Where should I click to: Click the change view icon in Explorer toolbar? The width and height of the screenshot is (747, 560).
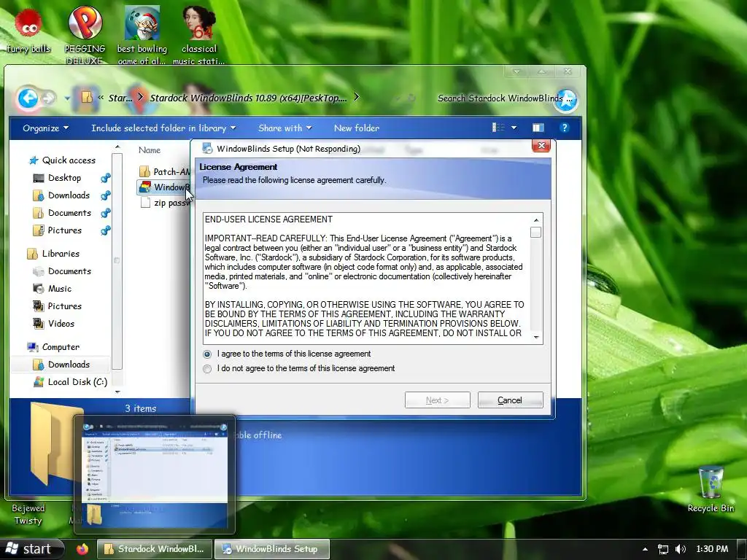point(498,128)
